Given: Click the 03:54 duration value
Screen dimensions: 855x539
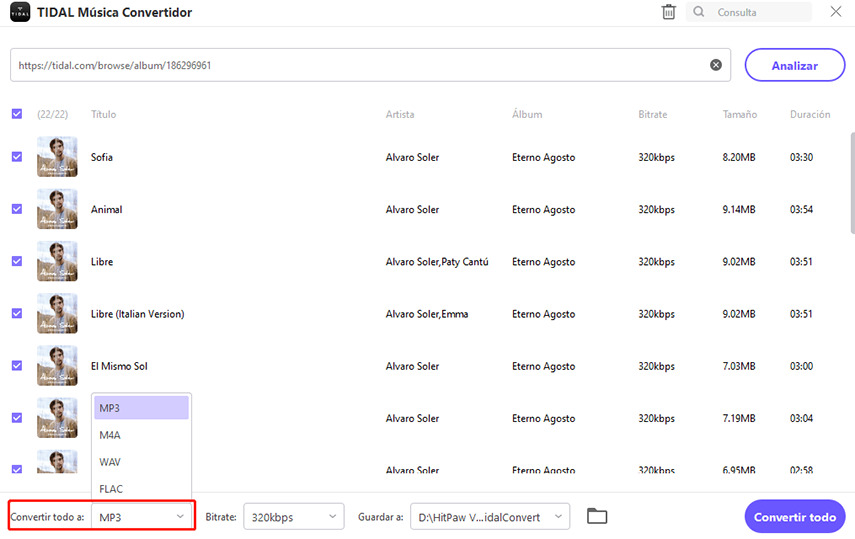Looking at the screenshot, I should pos(801,209).
